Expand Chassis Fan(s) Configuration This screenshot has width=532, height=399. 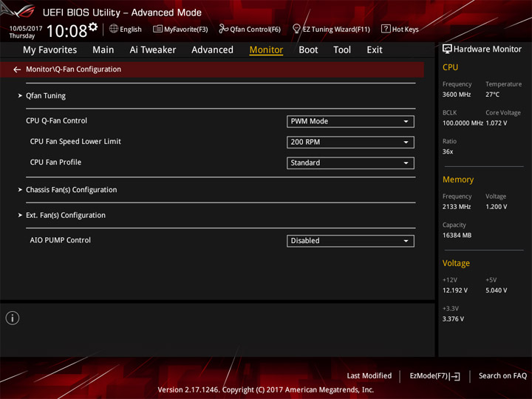[x=71, y=190]
